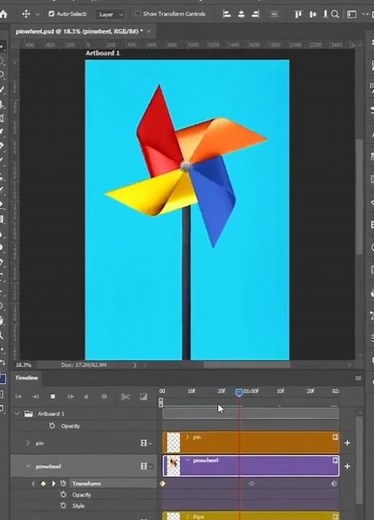Select the pin clip thumbnail

(x=173, y=442)
